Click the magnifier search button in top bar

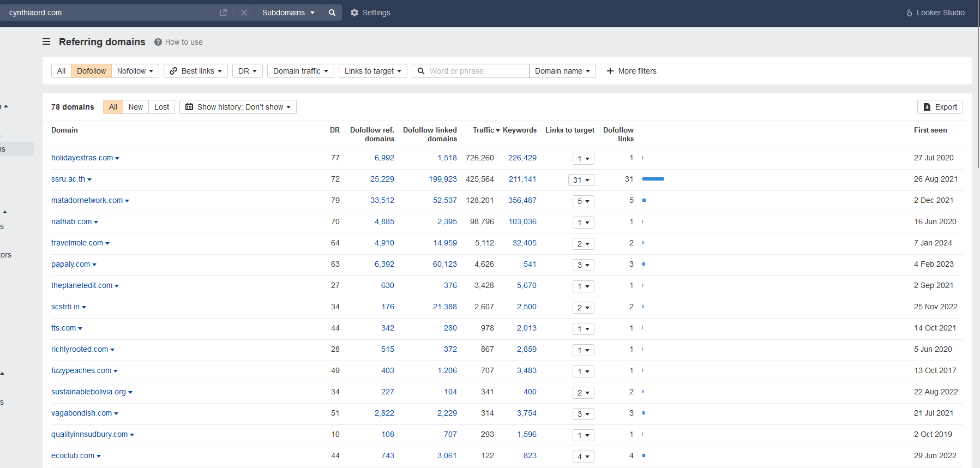tap(332, 13)
